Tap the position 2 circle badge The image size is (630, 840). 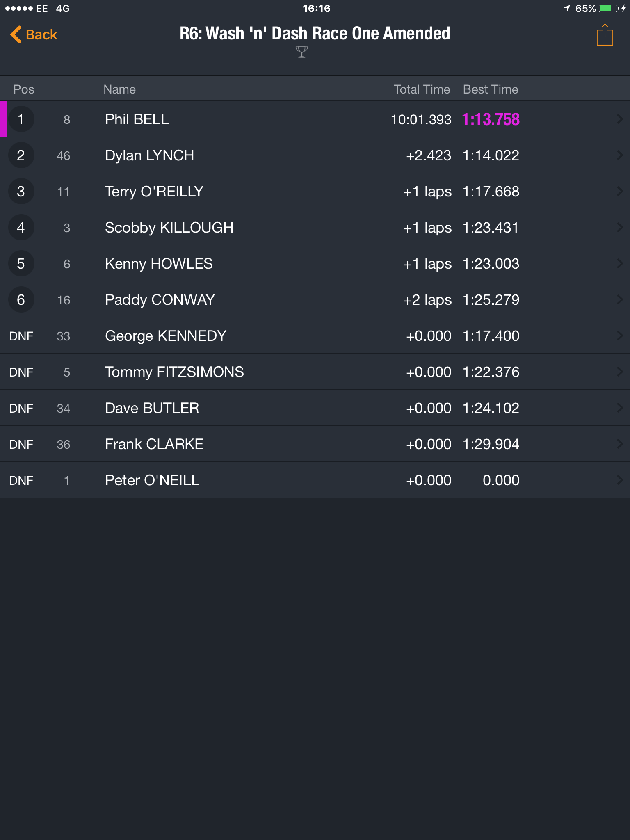click(21, 155)
